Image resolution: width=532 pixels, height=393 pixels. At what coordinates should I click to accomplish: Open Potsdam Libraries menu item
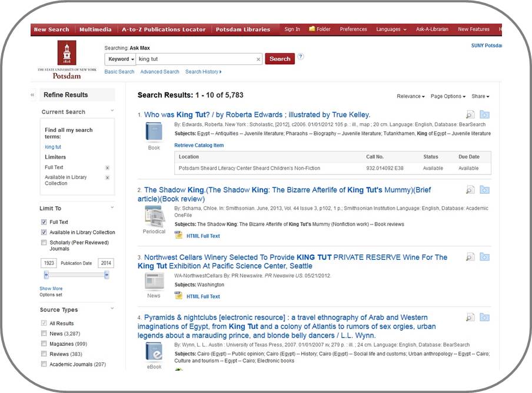[243, 29]
